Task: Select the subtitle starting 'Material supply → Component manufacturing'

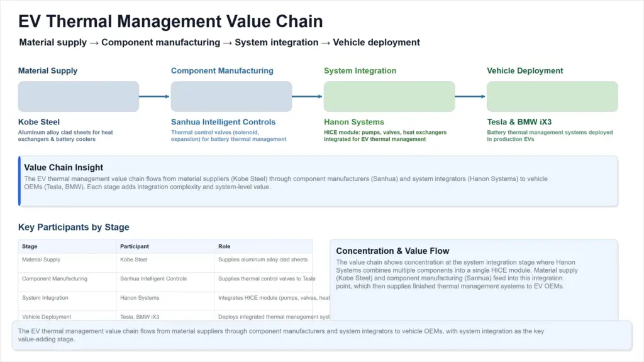Action: click(x=219, y=42)
